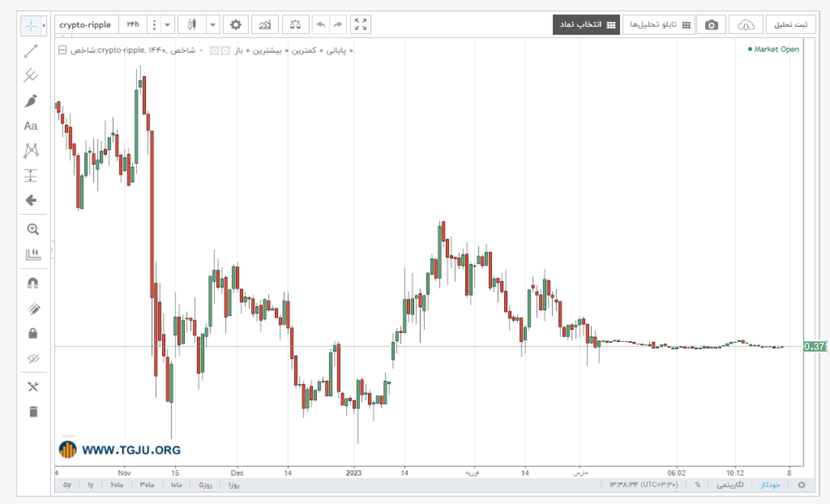Select the crosshair cursor tool
Image resolution: width=830 pixels, height=504 pixels.
(31, 26)
